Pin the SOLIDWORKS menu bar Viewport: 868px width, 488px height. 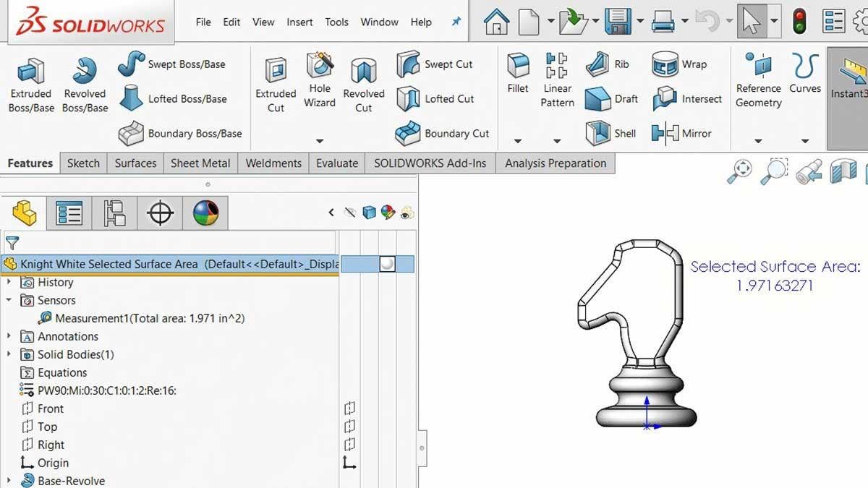[456, 22]
